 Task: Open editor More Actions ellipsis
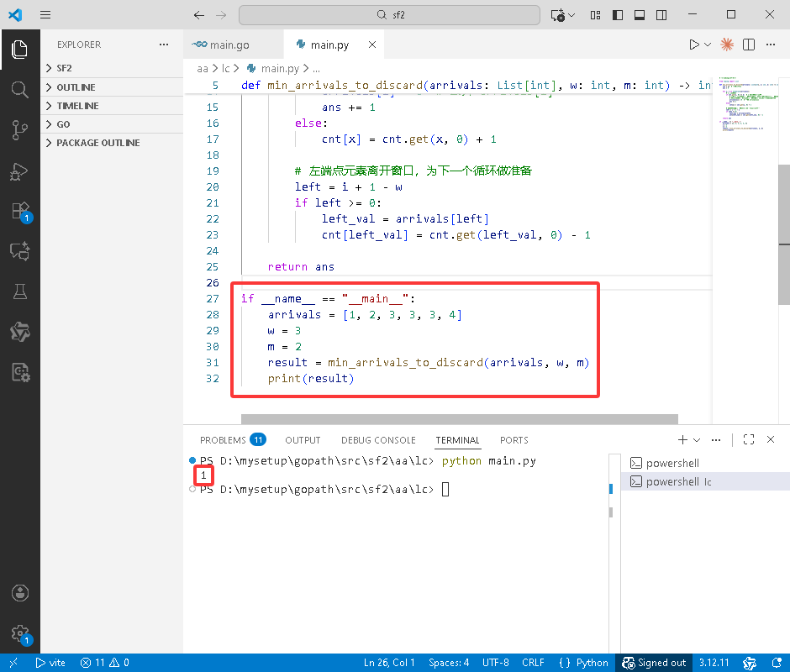(x=771, y=45)
